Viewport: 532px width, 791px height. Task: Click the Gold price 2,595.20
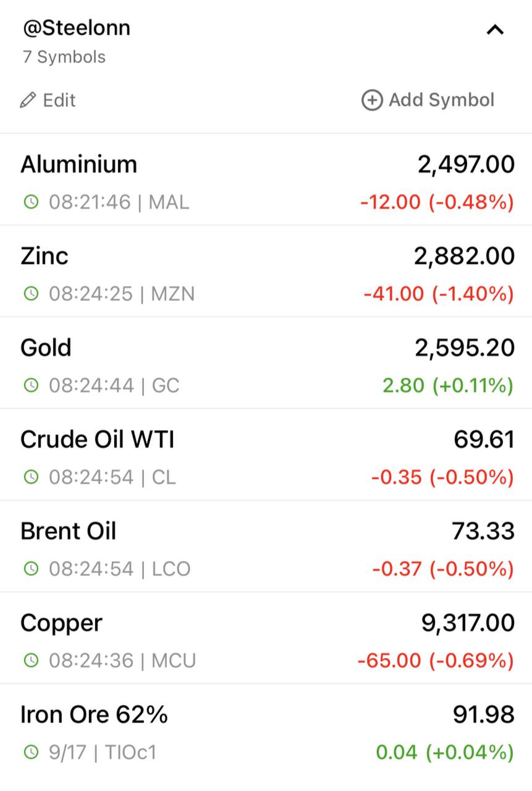click(465, 348)
